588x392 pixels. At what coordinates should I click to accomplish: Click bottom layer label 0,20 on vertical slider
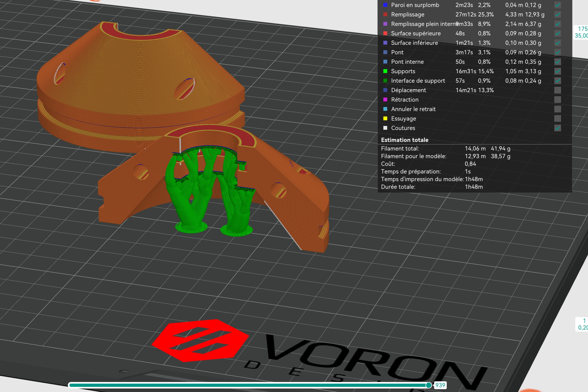583,328
